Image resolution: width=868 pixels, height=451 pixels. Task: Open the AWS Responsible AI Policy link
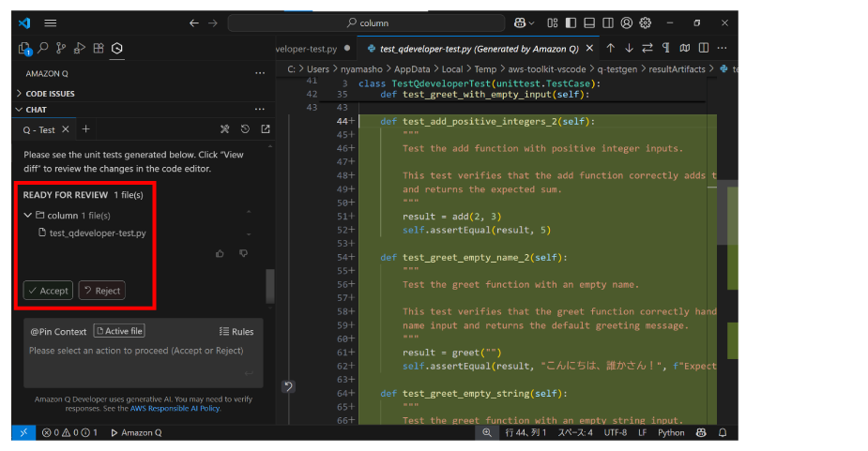pyautogui.click(x=175, y=409)
